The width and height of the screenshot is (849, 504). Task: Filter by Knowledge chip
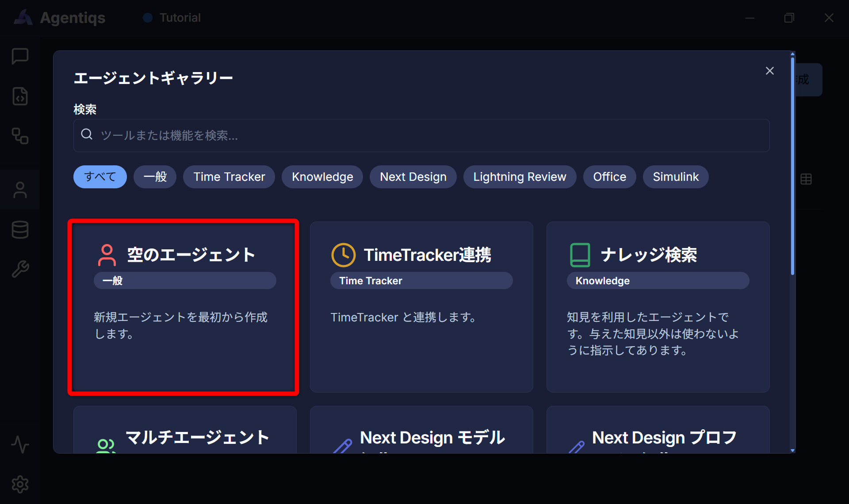(x=322, y=177)
